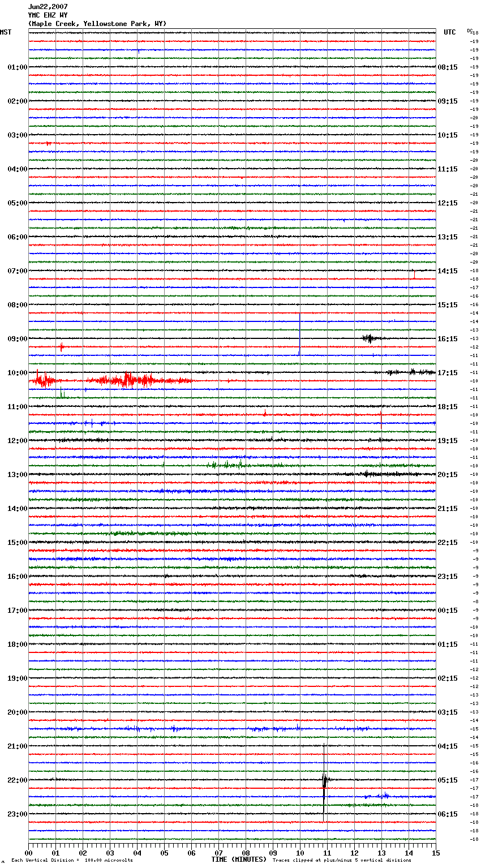This screenshot has width=481, height=868.
Task: Click the 23:00 MST time label
Action: (x=18, y=814)
